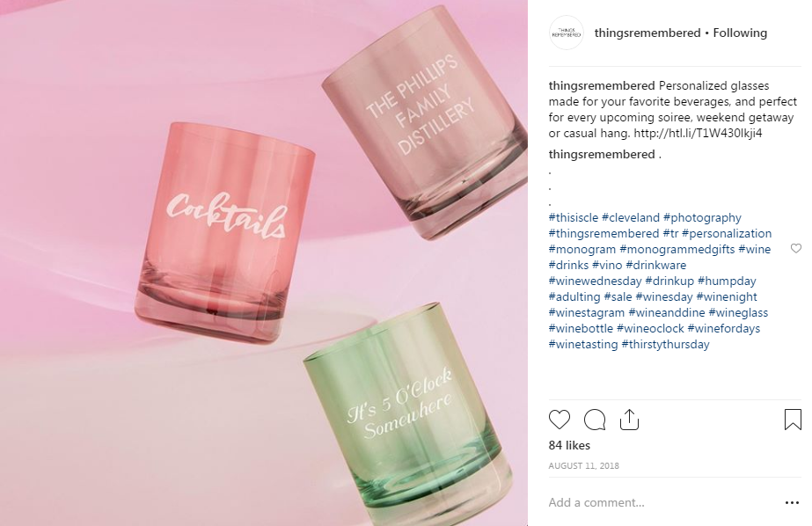Screen dimensions: 812x526
Task: Open the thingsremembered username in the header
Action: 647,33
